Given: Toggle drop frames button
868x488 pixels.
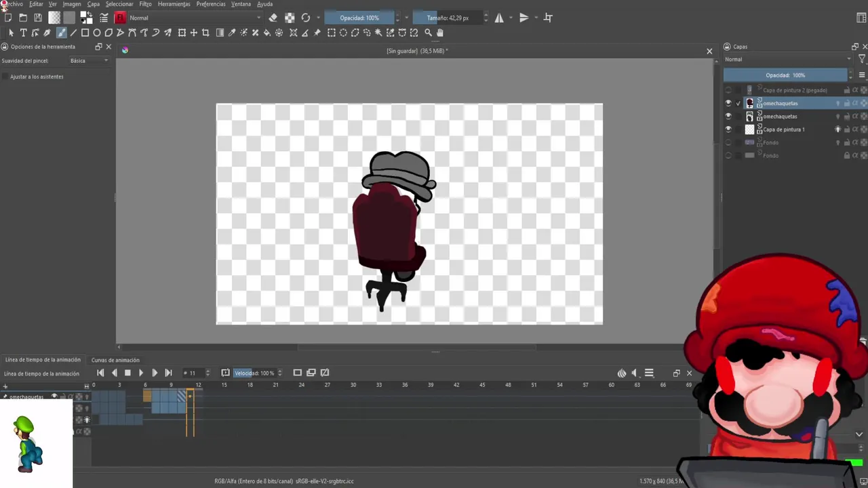Looking at the screenshot, I should tap(225, 373).
